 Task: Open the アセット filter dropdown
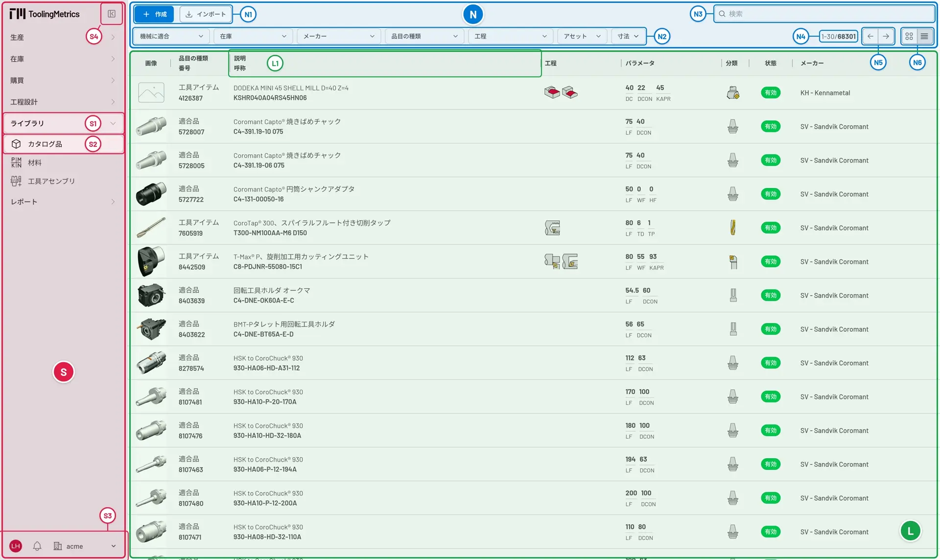582,36
